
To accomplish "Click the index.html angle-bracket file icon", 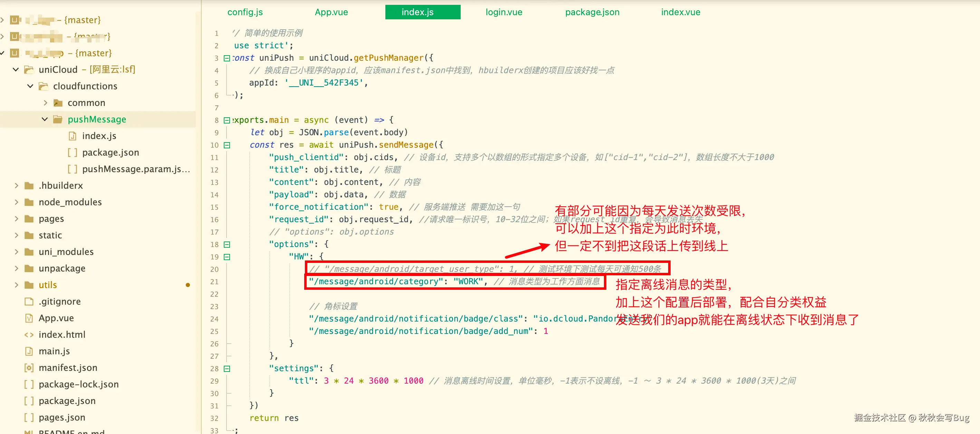I will (29, 334).
